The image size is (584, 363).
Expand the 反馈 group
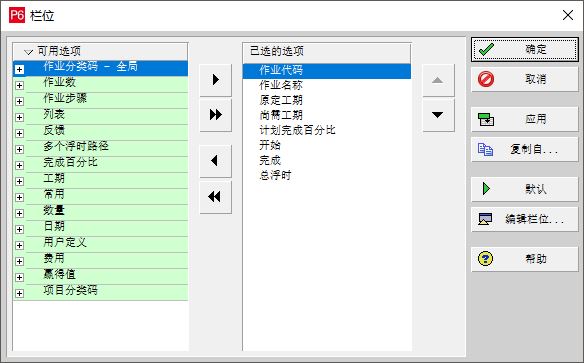pos(19,133)
